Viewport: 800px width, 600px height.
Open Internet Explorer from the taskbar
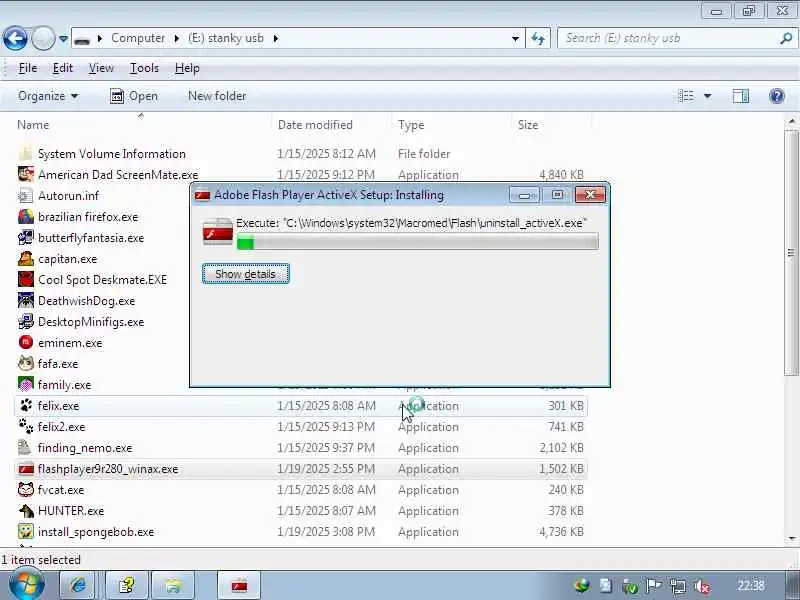point(78,585)
